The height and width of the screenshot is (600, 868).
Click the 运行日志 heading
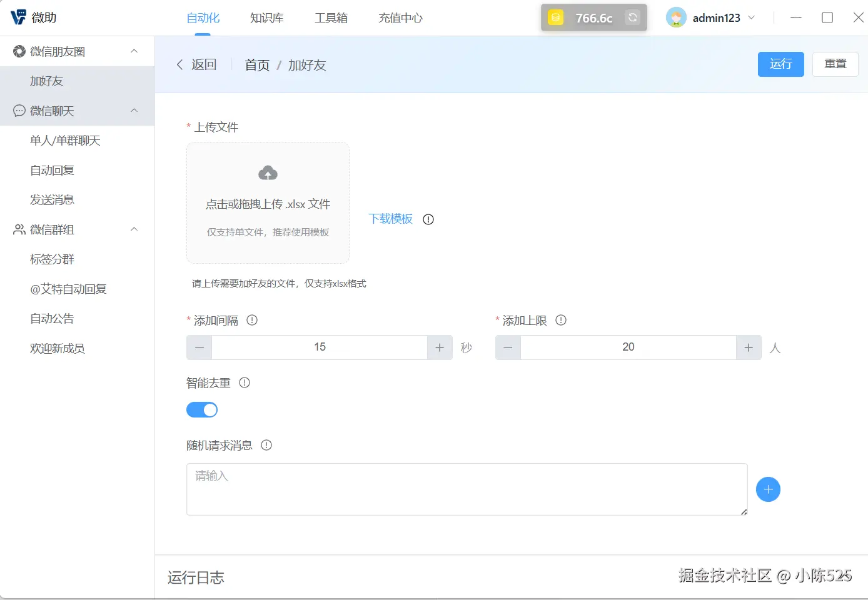(x=196, y=577)
